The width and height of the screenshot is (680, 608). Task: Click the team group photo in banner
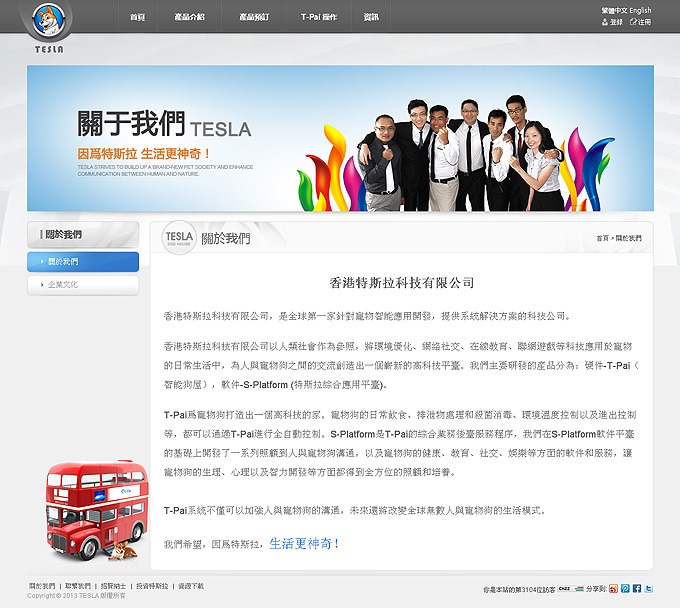(462, 154)
